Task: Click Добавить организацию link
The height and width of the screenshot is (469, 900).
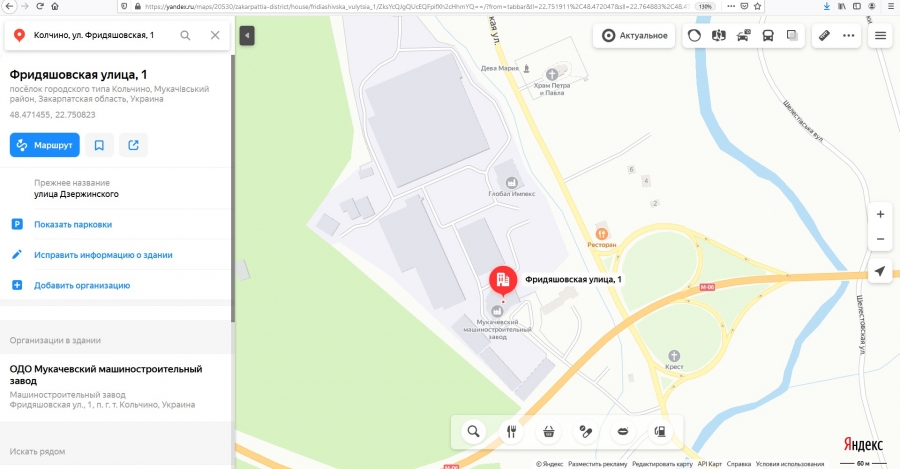Action: [x=82, y=285]
